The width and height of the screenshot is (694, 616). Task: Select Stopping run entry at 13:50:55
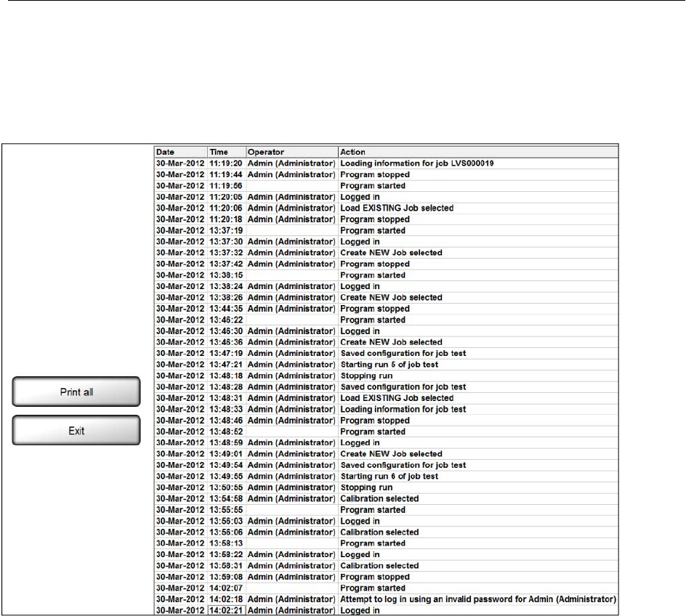click(x=366, y=487)
